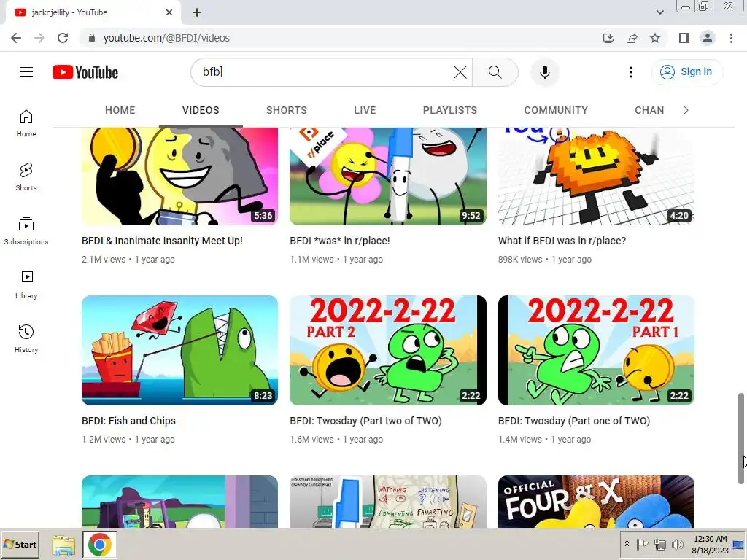Open History in the sidebar
The image size is (747, 560).
pos(26,338)
